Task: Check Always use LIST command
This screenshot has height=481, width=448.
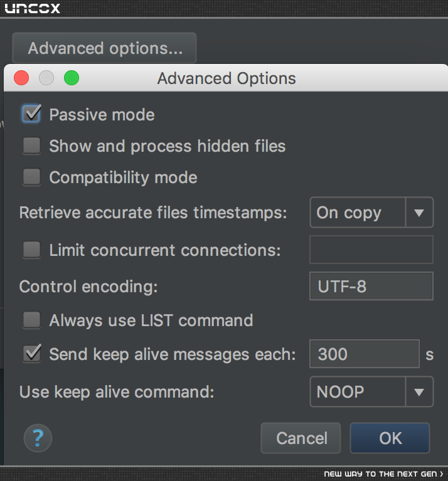Action: [x=31, y=320]
